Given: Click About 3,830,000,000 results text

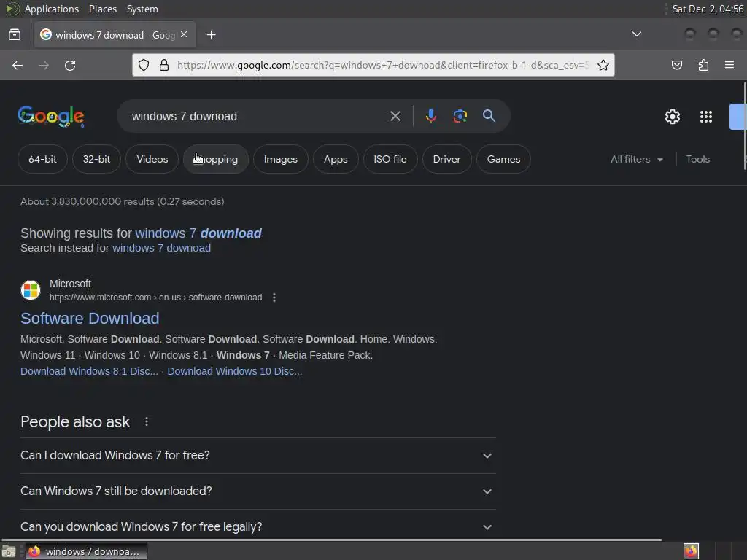Looking at the screenshot, I should [122, 201].
